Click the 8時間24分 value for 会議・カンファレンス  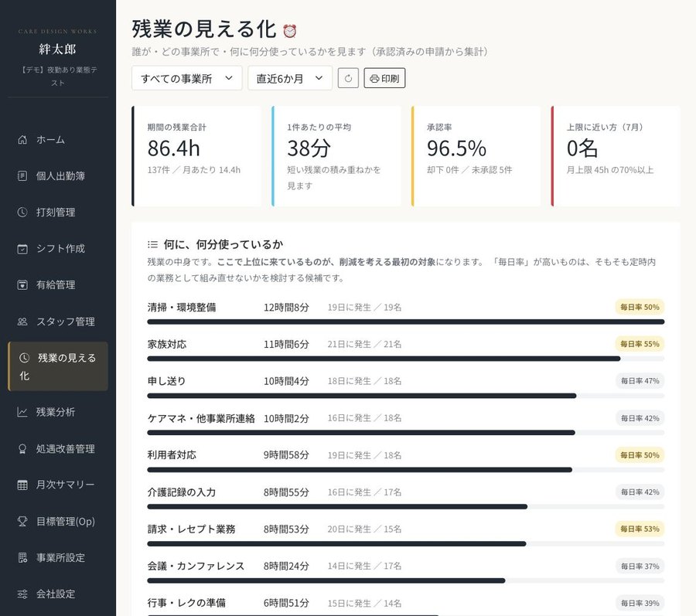tap(286, 566)
